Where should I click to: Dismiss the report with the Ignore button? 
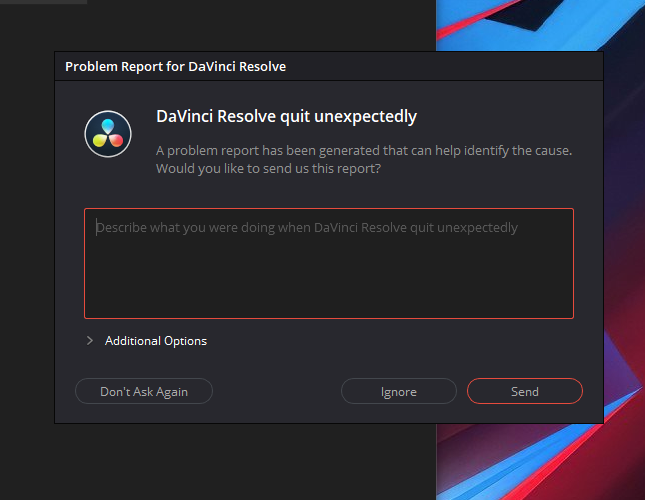pos(399,391)
